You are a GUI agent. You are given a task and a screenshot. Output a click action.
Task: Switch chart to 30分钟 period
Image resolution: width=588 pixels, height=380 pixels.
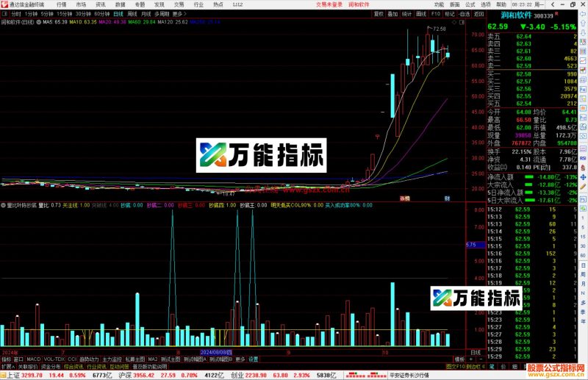coord(83,14)
